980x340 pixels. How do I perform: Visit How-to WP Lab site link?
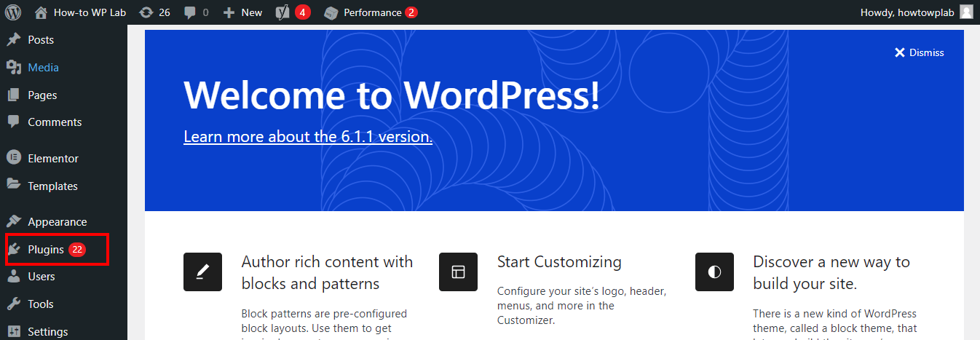coord(89,12)
